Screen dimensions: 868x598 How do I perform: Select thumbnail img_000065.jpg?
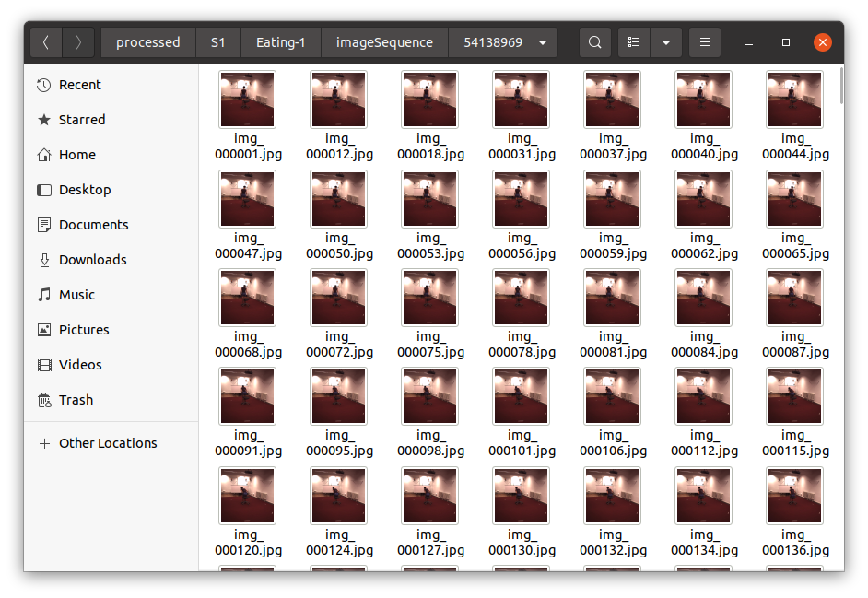click(x=795, y=199)
